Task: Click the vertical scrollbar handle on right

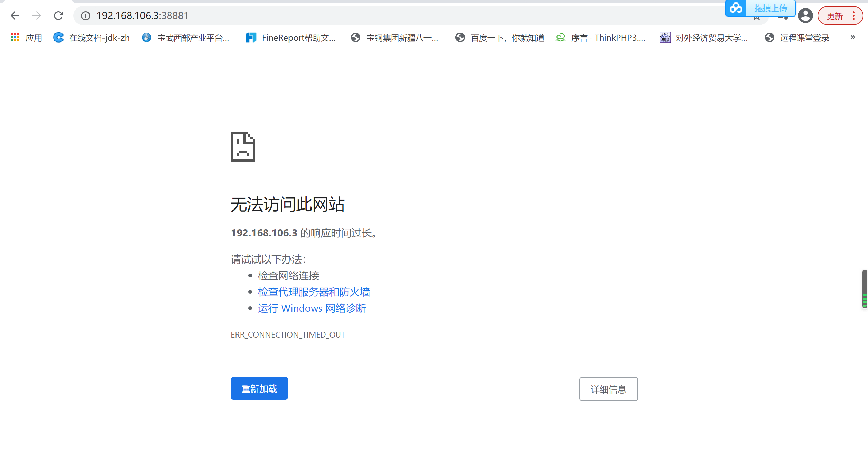Action: point(864,289)
